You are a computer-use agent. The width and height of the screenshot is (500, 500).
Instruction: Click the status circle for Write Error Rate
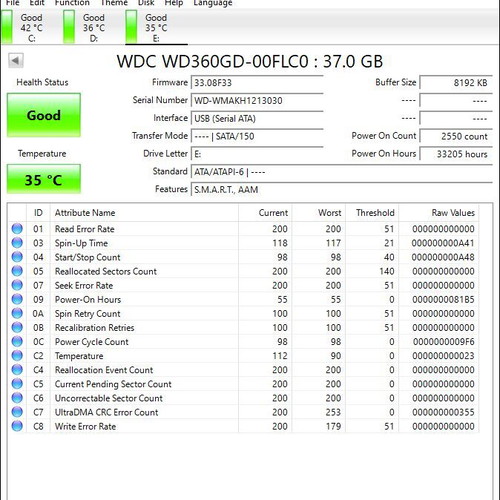17,426
